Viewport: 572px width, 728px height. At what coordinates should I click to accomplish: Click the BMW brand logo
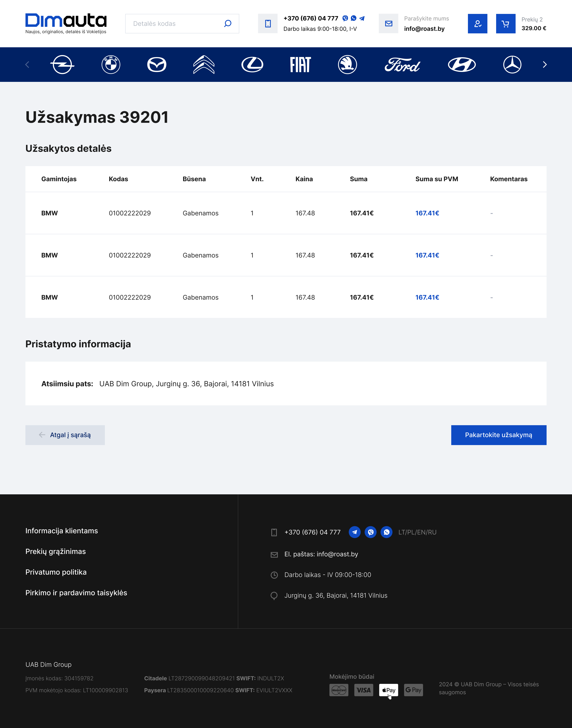[111, 65]
